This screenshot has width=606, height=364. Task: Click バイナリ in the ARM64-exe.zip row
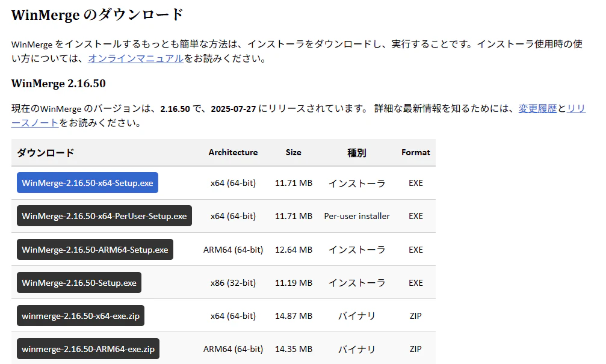point(357,350)
